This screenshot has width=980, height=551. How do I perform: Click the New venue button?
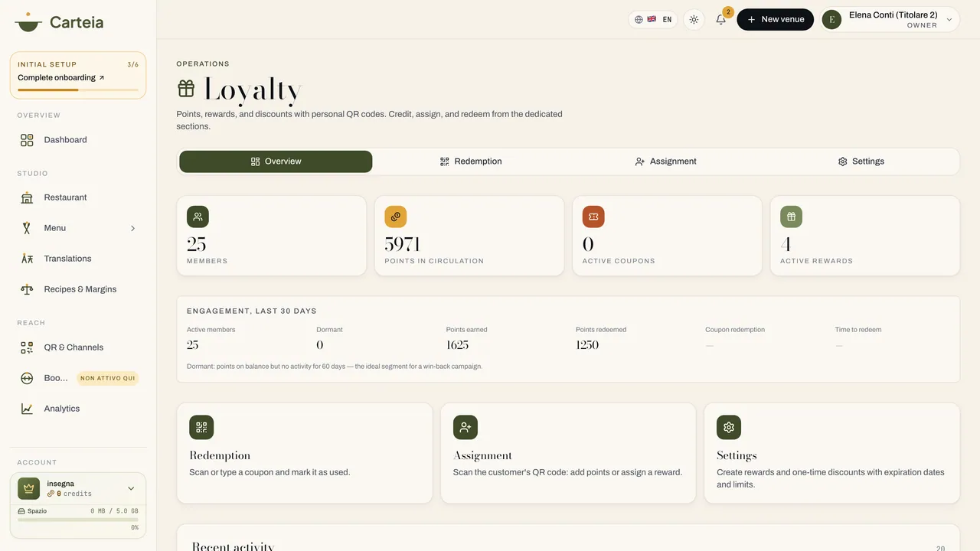[x=775, y=20]
